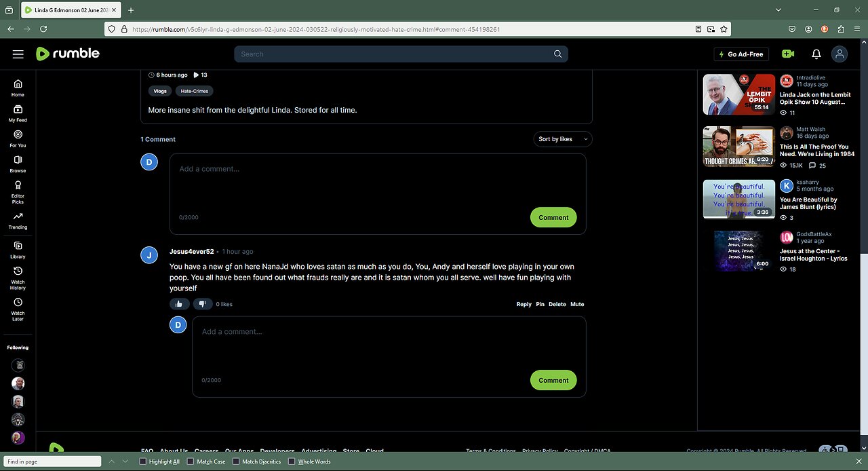
Task: Open kaaharry channel name
Action: point(808,181)
